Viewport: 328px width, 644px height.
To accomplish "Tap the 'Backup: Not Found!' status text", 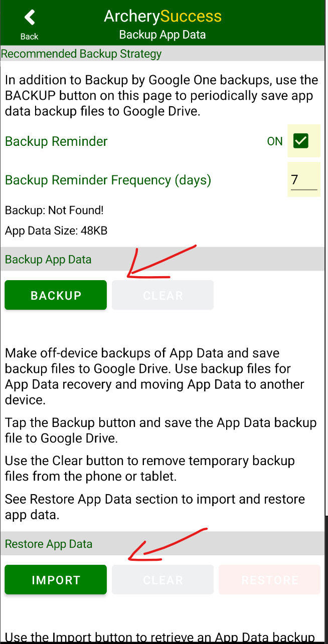I will click(48, 210).
